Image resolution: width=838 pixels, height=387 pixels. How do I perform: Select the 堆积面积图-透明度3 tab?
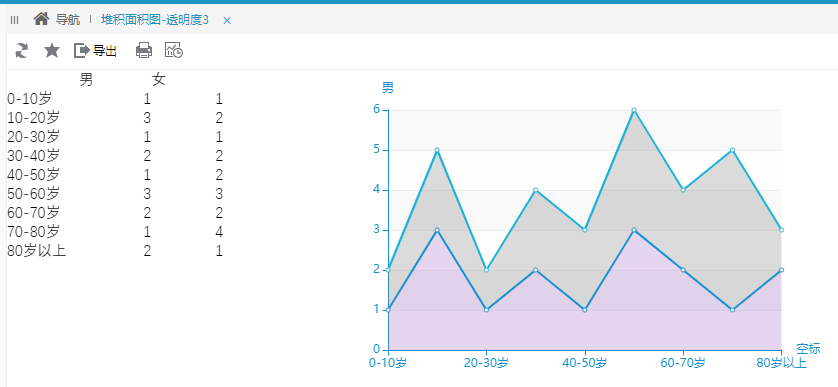pyautogui.click(x=155, y=20)
